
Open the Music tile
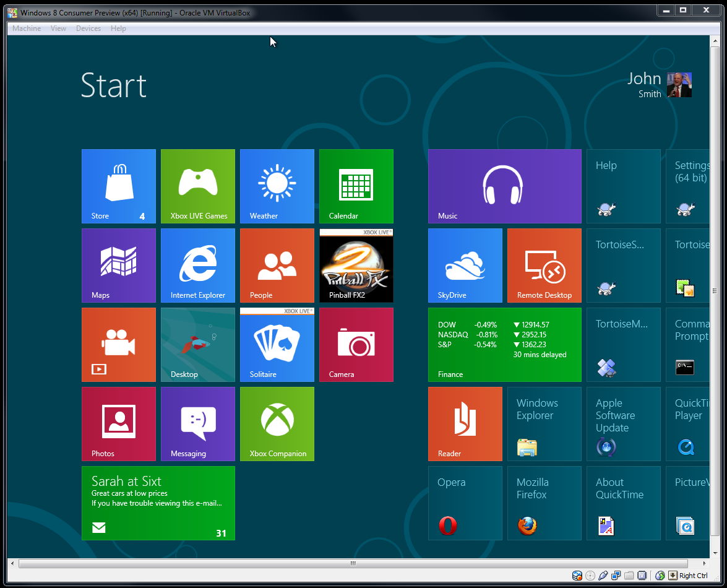505,186
